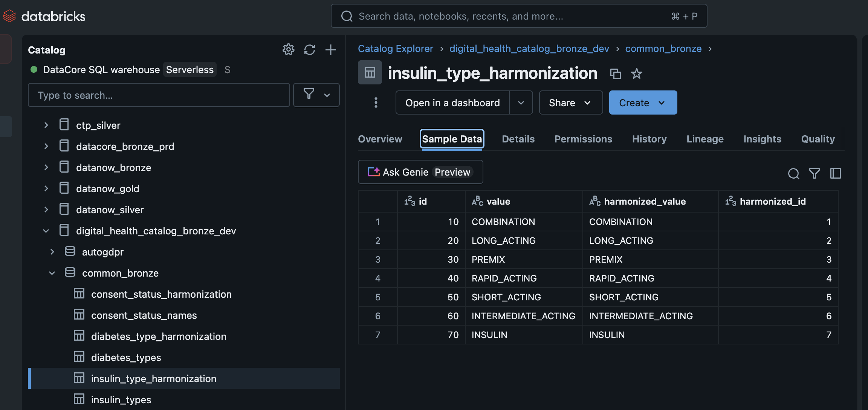Expand the autogdpr schema
Screen dimensions: 868x410
pyautogui.click(x=52, y=251)
